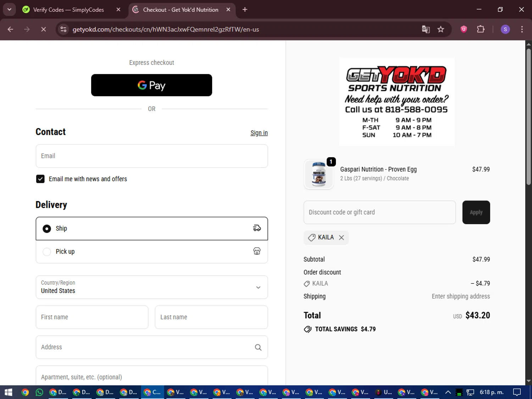Remove the KAILA discount code with X
The height and width of the screenshot is (399, 532).
pos(341,238)
